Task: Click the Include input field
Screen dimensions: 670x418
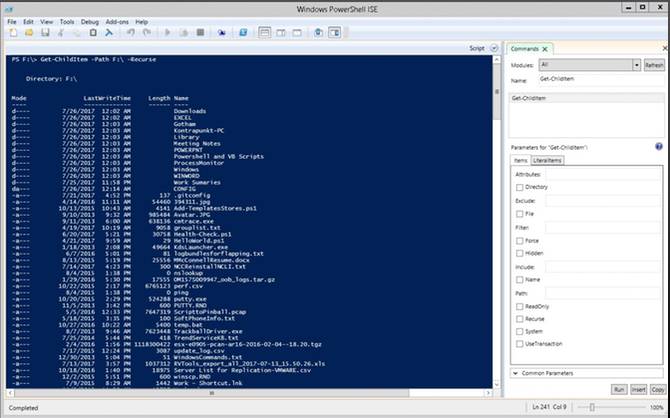Action: tap(602, 267)
